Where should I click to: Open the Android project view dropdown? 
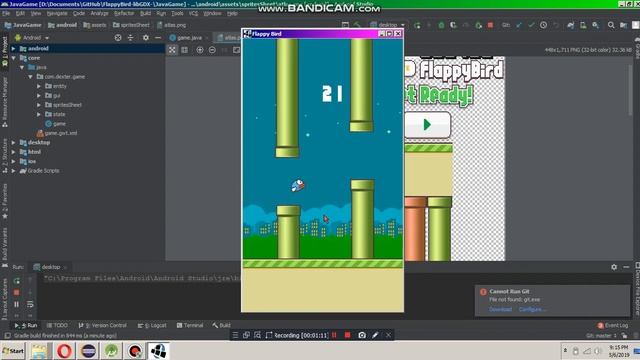tap(32, 38)
